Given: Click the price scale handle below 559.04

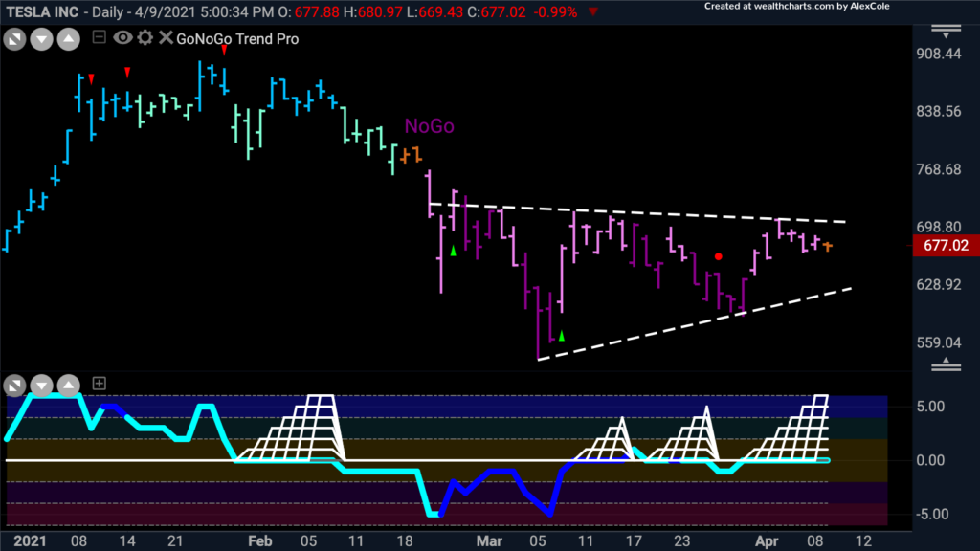Looking at the screenshot, I should pyautogui.click(x=946, y=364).
